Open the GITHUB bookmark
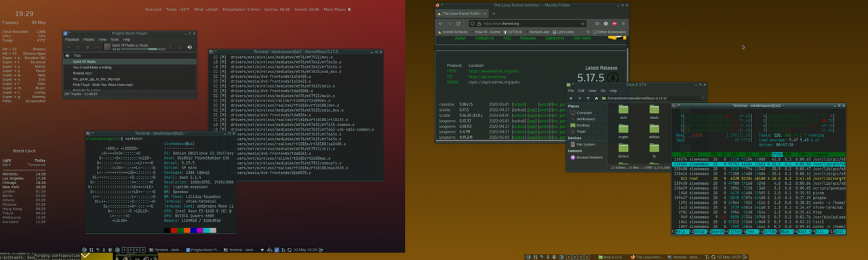868x260 pixels. pos(513,32)
